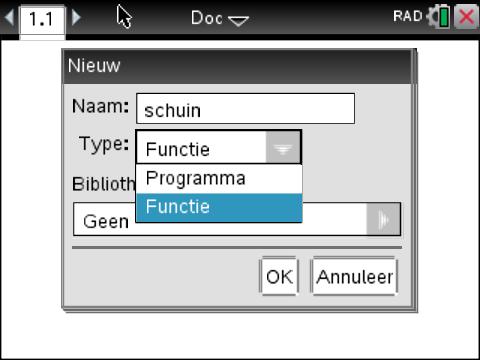This screenshot has width=480, height=360.
Task: Click the Naam label
Action: click(100, 106)
